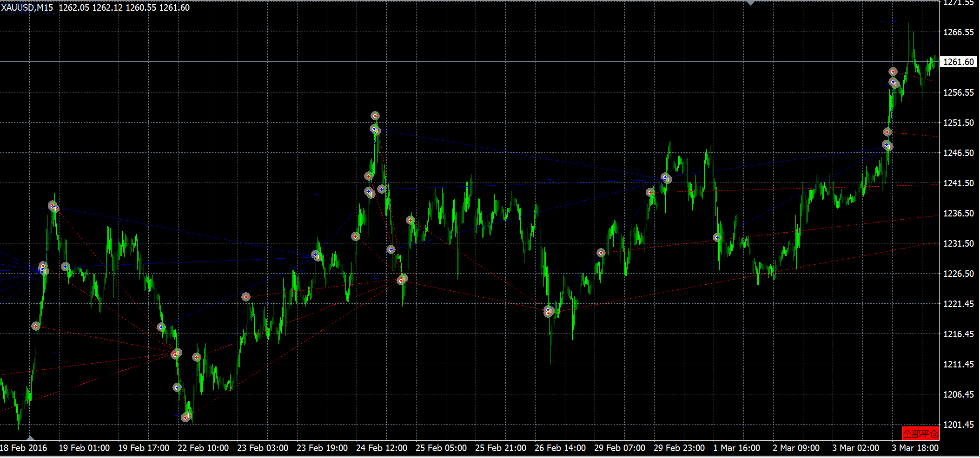The width and height of the screenshot is (980, 458).
Task: Click the 3 Mar 18:00 time label
Action: coord(915,448)
